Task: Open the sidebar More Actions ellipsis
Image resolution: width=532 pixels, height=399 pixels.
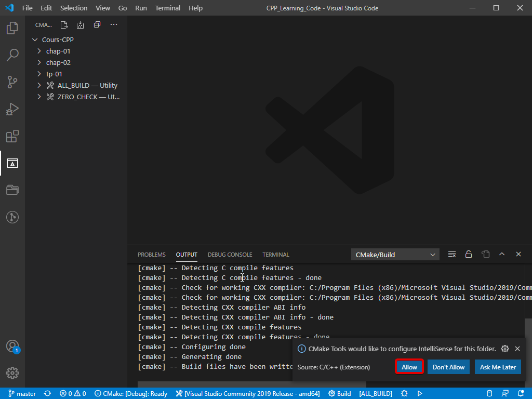Action: [x=114, y=25]
